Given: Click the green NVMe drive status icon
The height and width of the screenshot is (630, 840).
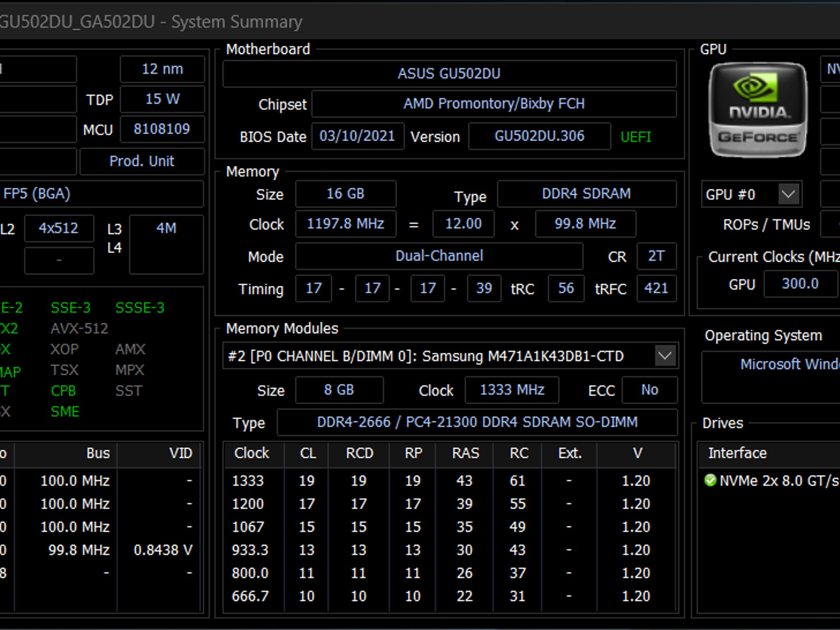Looking at the screenshot, I should tap(710, 480).
